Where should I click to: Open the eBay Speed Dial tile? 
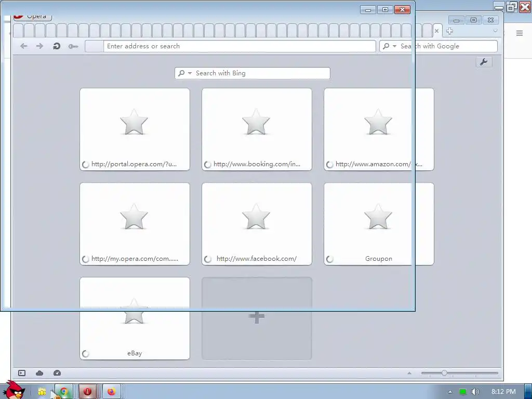click(135, 318)
